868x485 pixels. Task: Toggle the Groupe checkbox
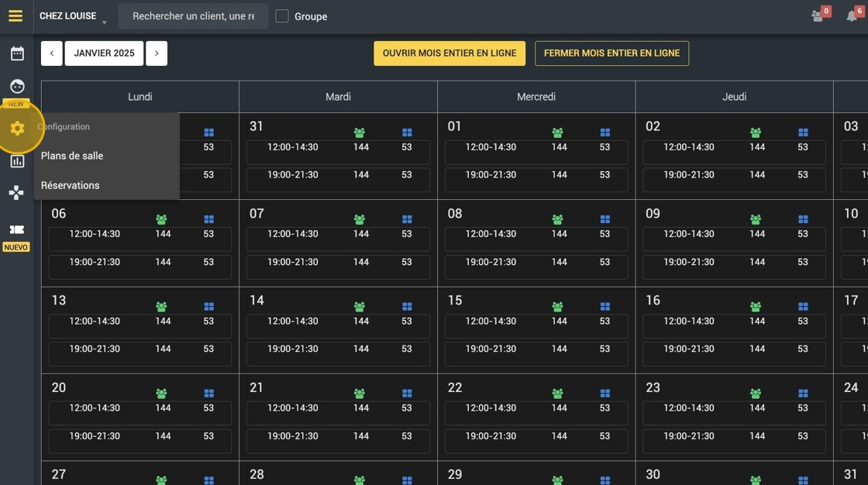[282, 16]
